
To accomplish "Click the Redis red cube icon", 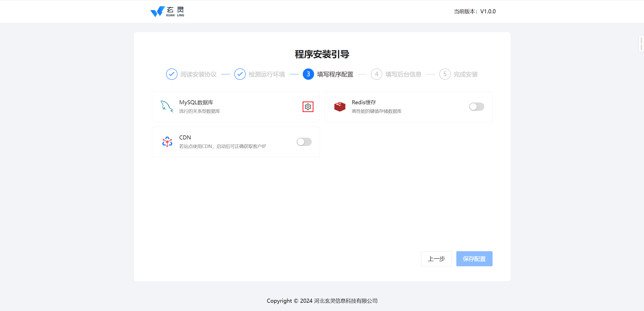I will (340, 107).
